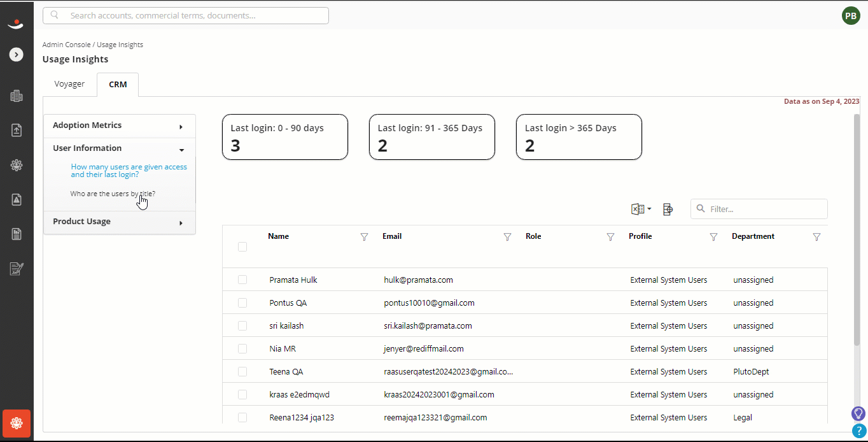Click the pontus10010@gmail.com email cell
This screenshot has height=442, width=868.
pos(429,303)
